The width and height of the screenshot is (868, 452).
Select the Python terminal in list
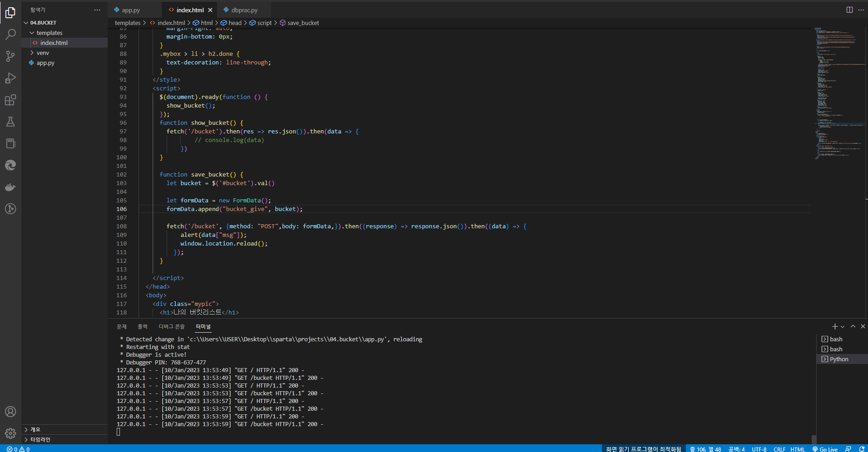click(x=842, y=359)
